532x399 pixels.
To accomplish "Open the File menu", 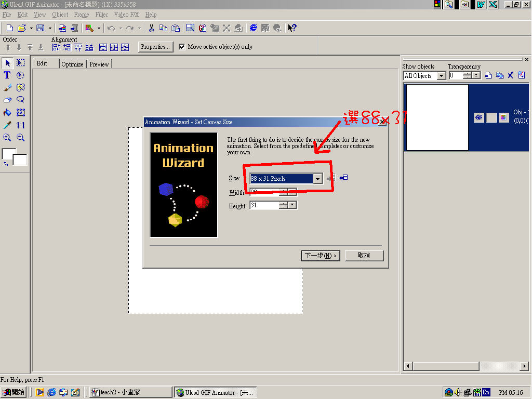I will click(7, 15).
